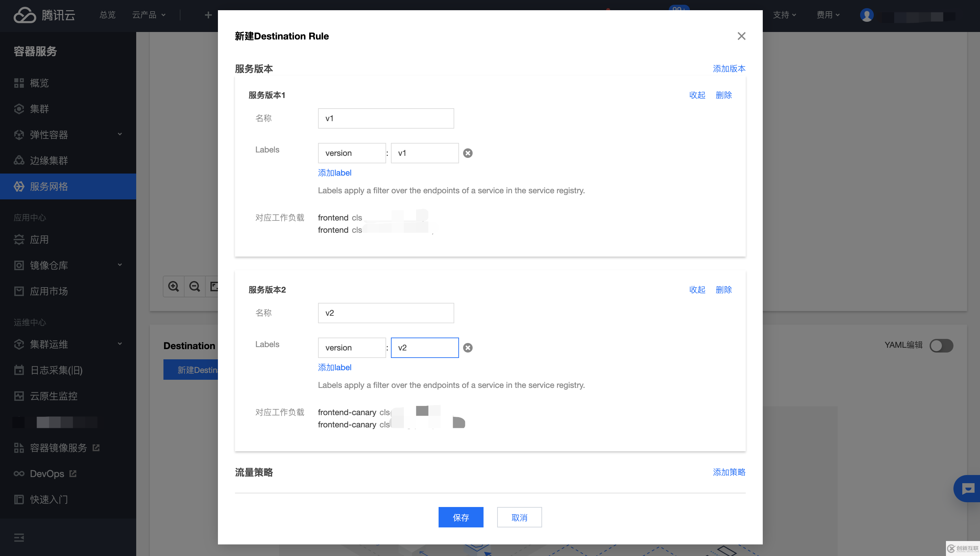Focus version key field in 服务版本2
This screenshot has height=556, width=980.
[352, 348]
